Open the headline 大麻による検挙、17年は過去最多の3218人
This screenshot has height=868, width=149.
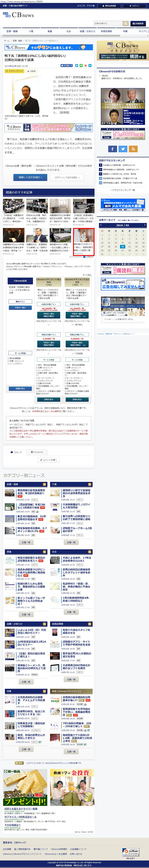pos(77,559)
